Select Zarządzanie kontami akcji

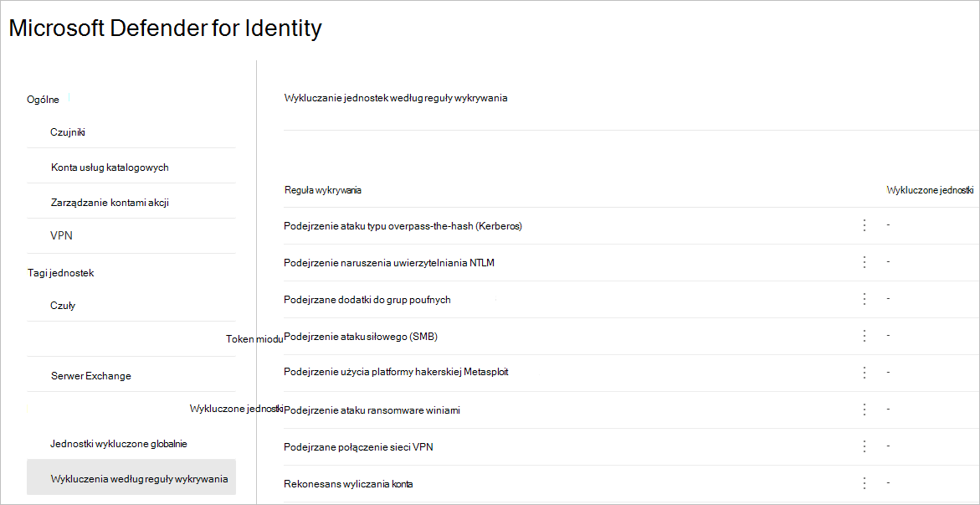(x=110, y=203)
